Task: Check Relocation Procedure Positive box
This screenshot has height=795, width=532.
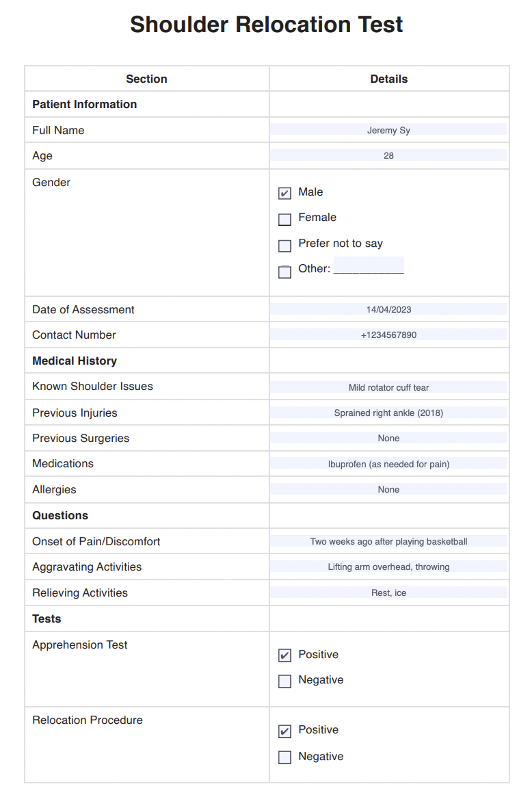Action: point(285,731)
